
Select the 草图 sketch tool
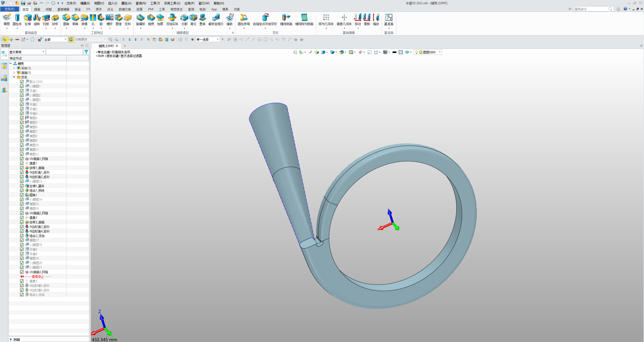(7, 18)
